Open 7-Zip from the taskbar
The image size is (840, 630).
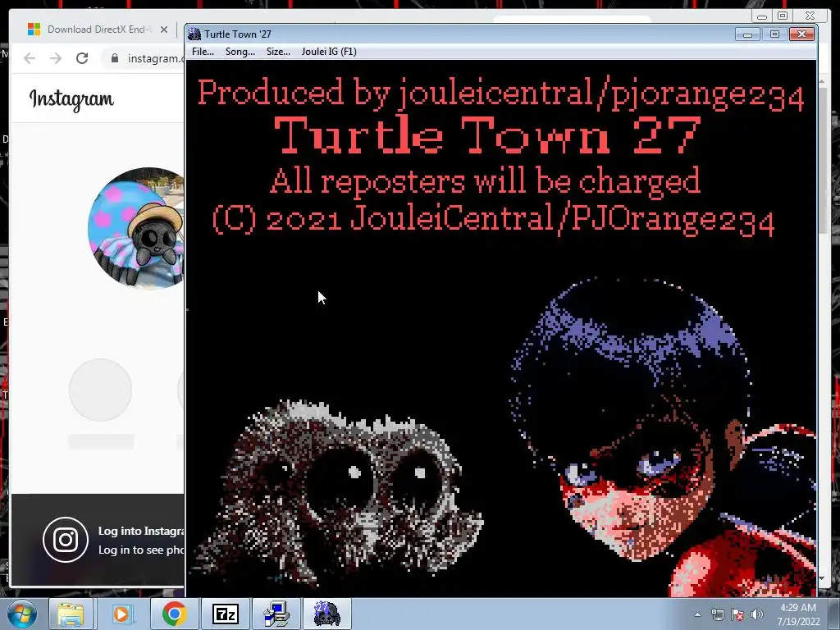(x=225, y=614)
